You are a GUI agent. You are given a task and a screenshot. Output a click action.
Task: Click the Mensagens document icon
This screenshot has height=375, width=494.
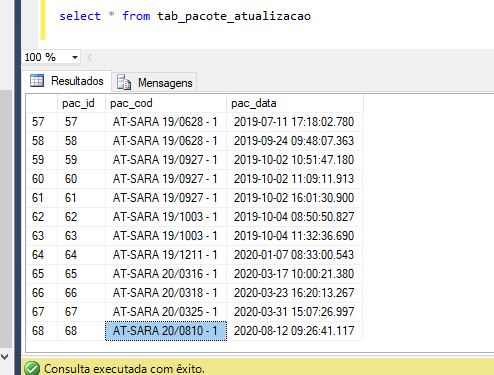click(x=124, y=82)
